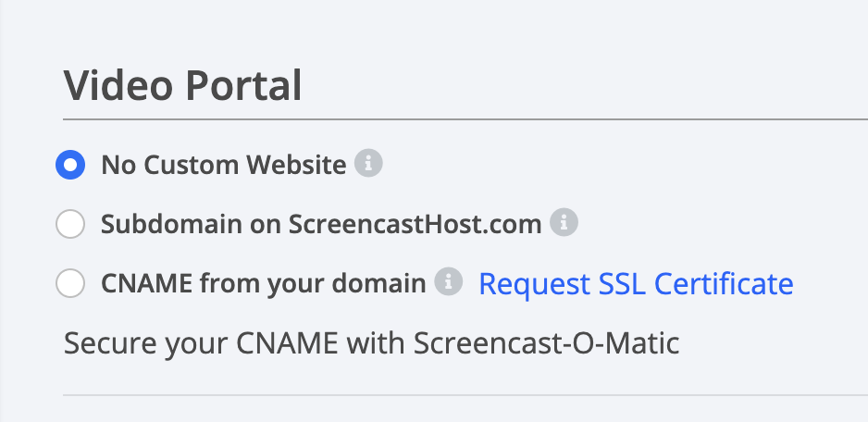The width and height of the screenshot is (868, 422).
Task: Choose Subdomain on ScreencastHost.com radio button
Action: [70, 224]
